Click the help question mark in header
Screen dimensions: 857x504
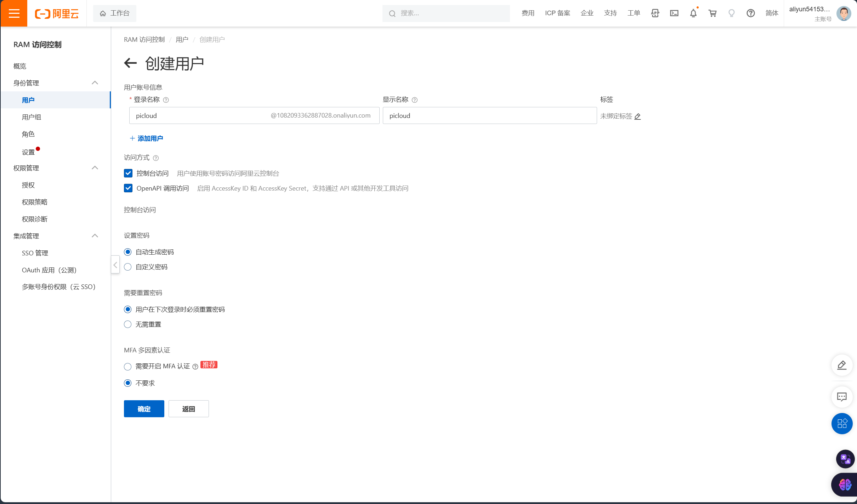[x=750, y=13]
